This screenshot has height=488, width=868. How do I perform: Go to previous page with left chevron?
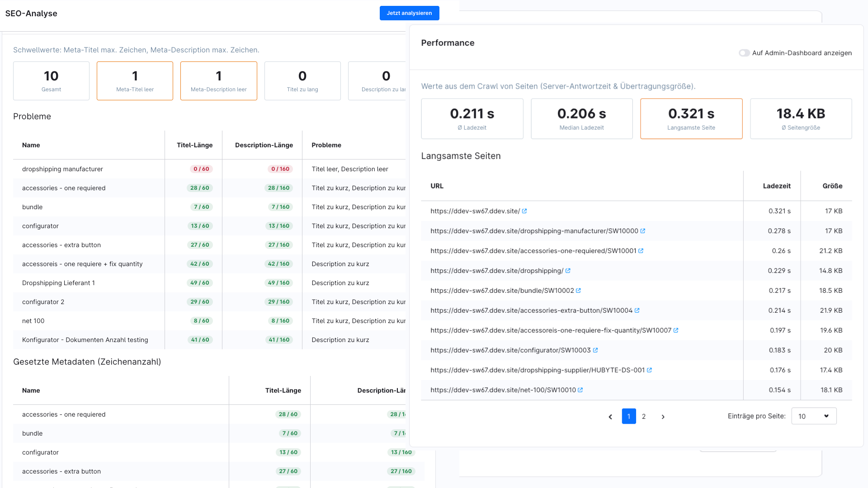610,417
